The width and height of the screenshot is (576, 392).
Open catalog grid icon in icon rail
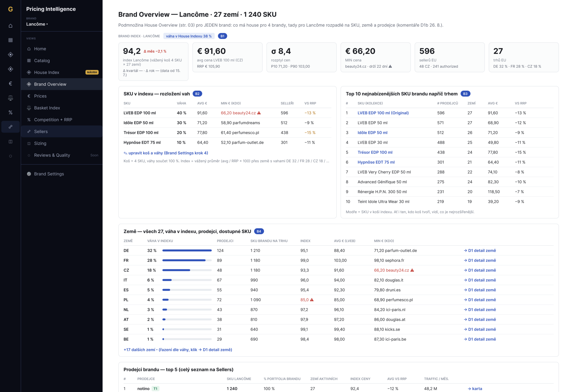point(10,40)
